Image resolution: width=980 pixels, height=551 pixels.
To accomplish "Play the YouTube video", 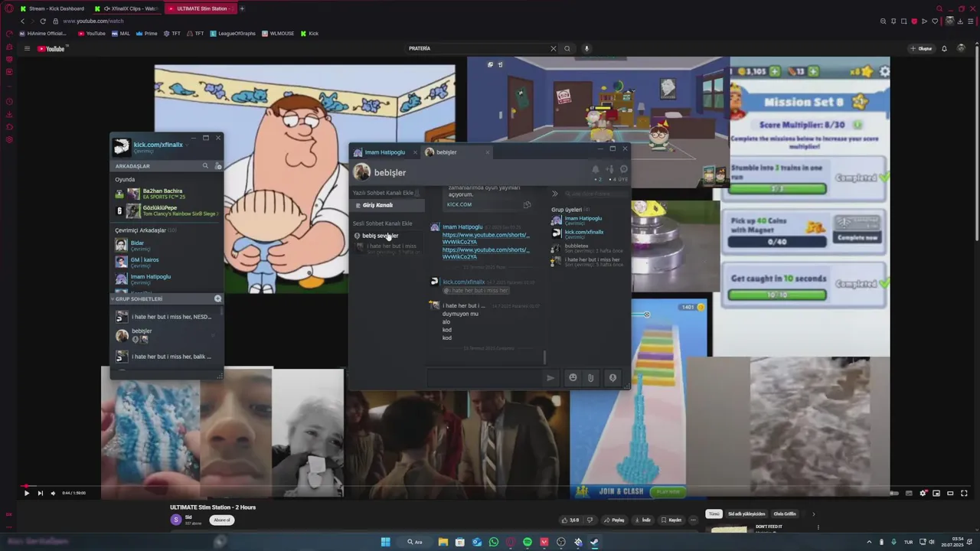I will tap(27, 493).
